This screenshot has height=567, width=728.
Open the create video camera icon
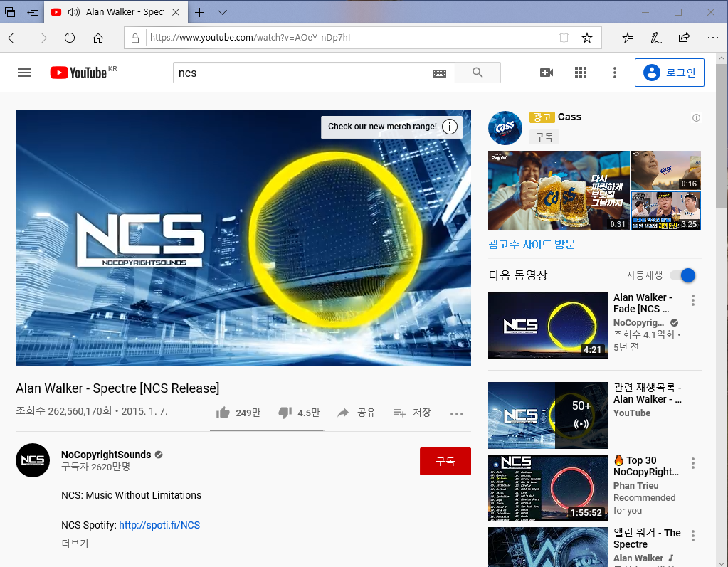point(547,73)
